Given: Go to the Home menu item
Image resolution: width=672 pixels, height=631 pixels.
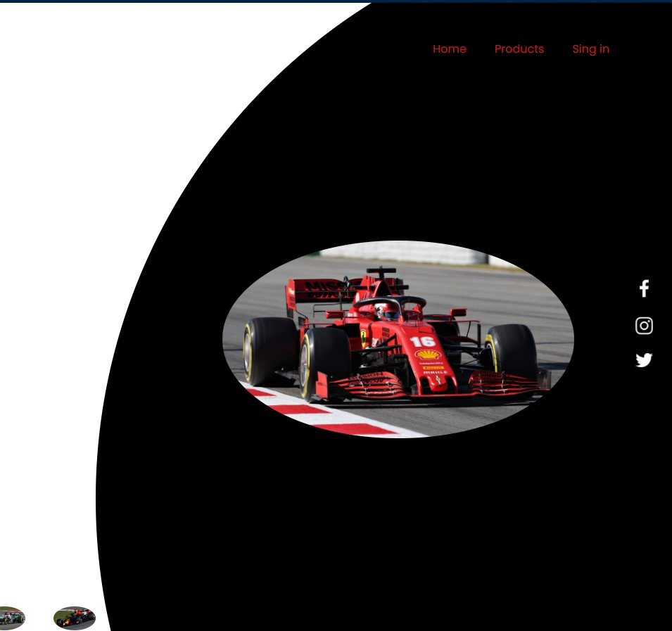Looking at the screenshot, I should click(x=449, y=49).
